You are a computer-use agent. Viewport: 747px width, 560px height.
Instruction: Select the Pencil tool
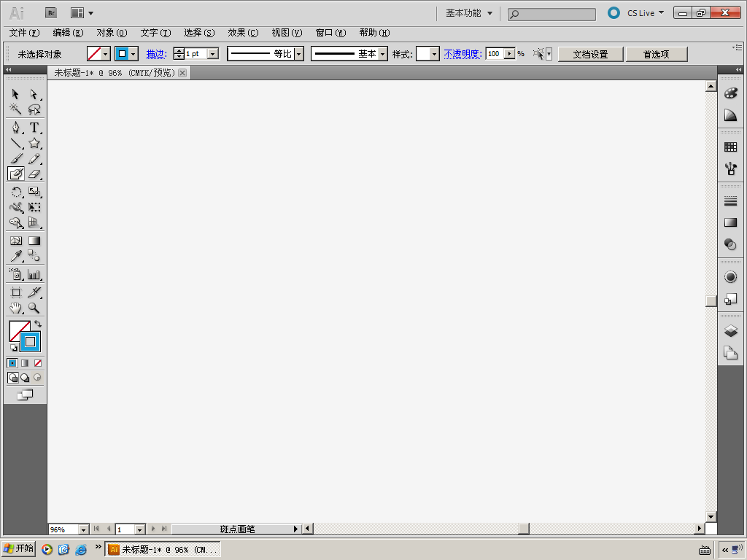pyautogui.click(x=34, y=158)
